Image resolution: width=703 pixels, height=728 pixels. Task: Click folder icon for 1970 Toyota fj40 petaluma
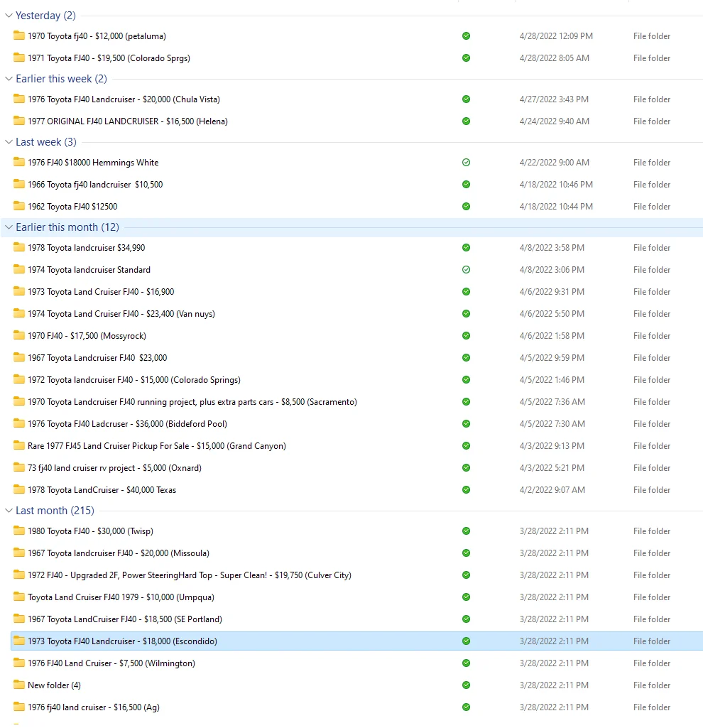[19, 36]
